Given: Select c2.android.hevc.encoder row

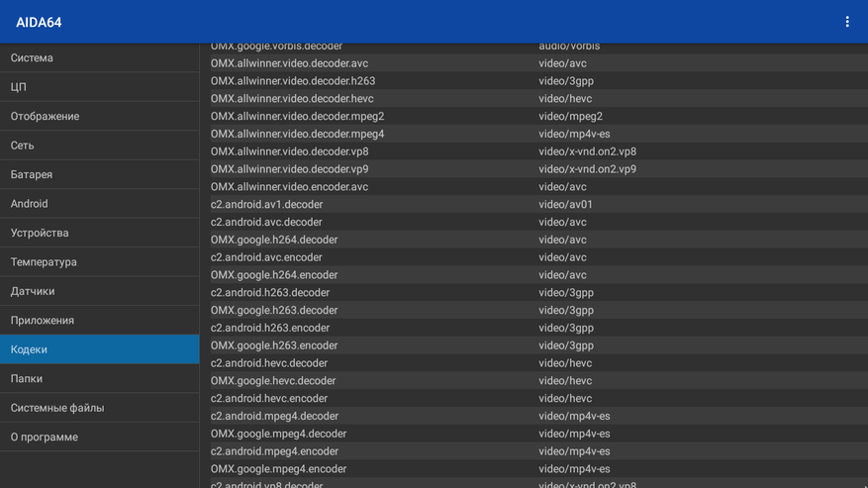Looking at the screenshot, I should (539, 398).
